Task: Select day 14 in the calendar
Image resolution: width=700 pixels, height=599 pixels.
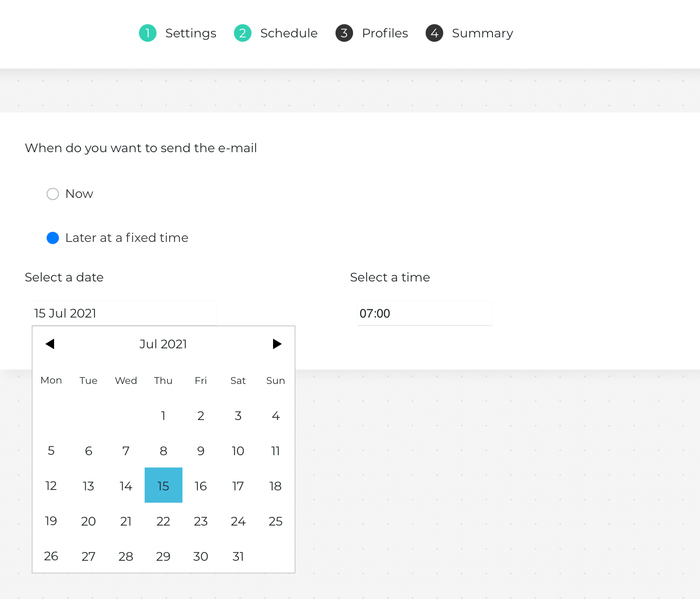Action: point(126,486)
